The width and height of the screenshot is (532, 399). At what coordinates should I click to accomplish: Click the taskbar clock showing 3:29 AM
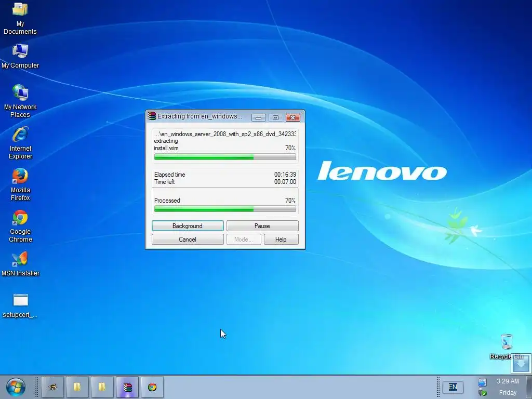click(508, 381)
